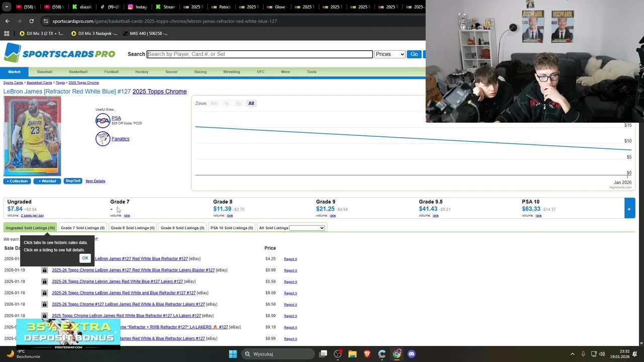The height and width of the screenshot is (362, 644).
Task: Switch to the Instagram browser tab
Action: coord(137,7)
